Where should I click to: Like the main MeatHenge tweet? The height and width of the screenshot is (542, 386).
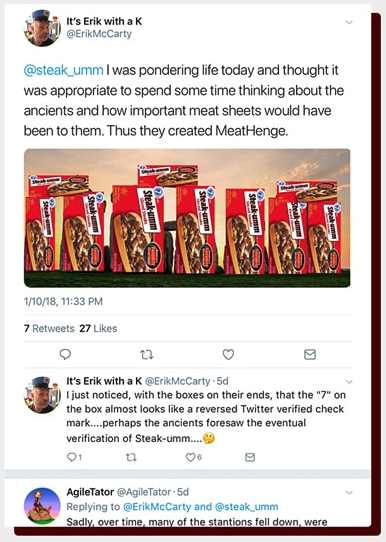click(x=228, y=354)
